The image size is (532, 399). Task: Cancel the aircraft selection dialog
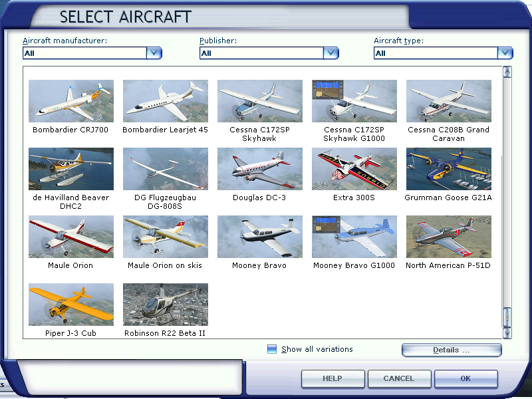pyautogui.click(x=400, y=378)
